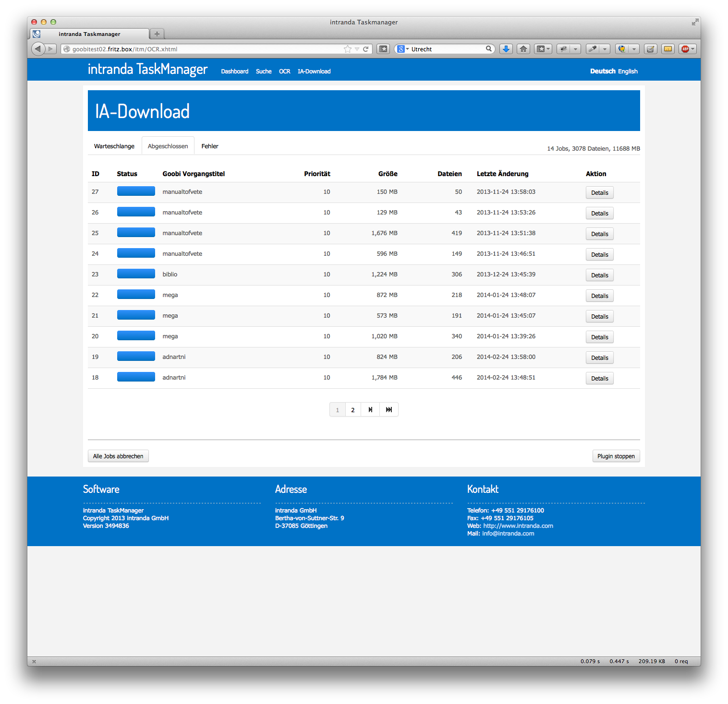The width and height of the screenshot is (728, 704).
Task: Close the status add-on bar x
Action: pos(34,661)
